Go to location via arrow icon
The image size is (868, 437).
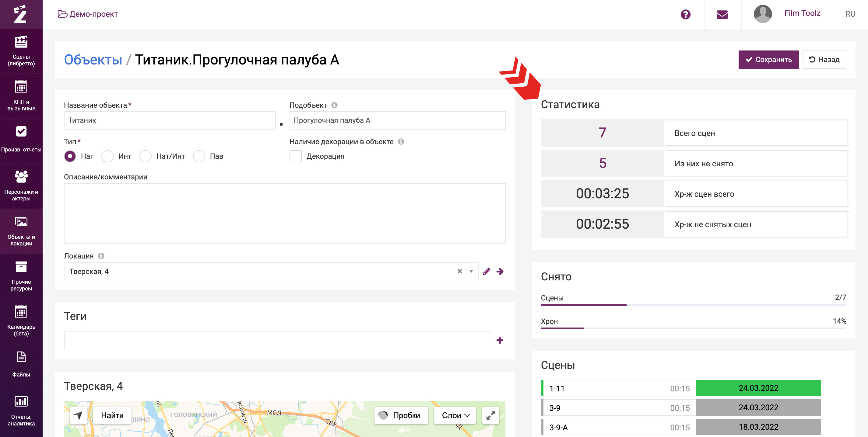click(500, 271)
